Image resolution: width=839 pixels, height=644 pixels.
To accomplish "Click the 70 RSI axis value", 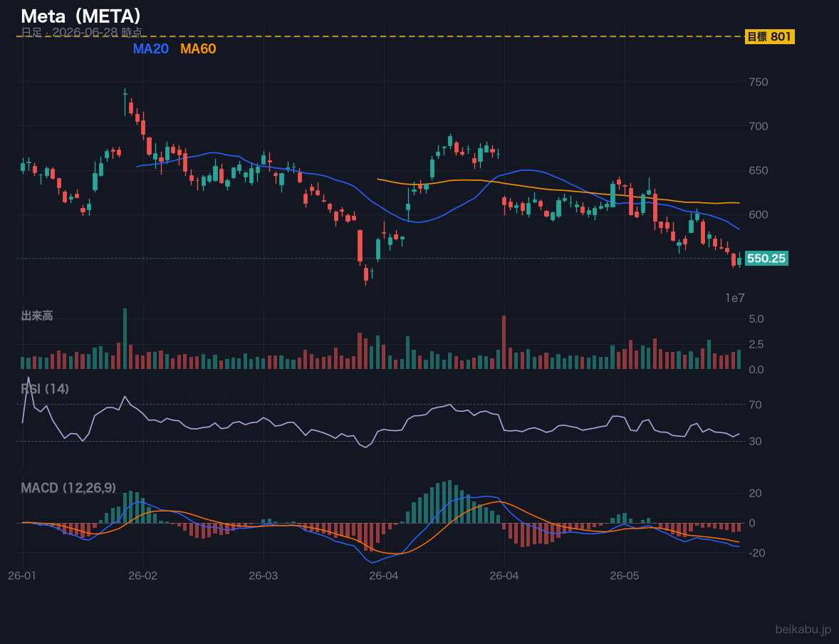I will (755, 405).
